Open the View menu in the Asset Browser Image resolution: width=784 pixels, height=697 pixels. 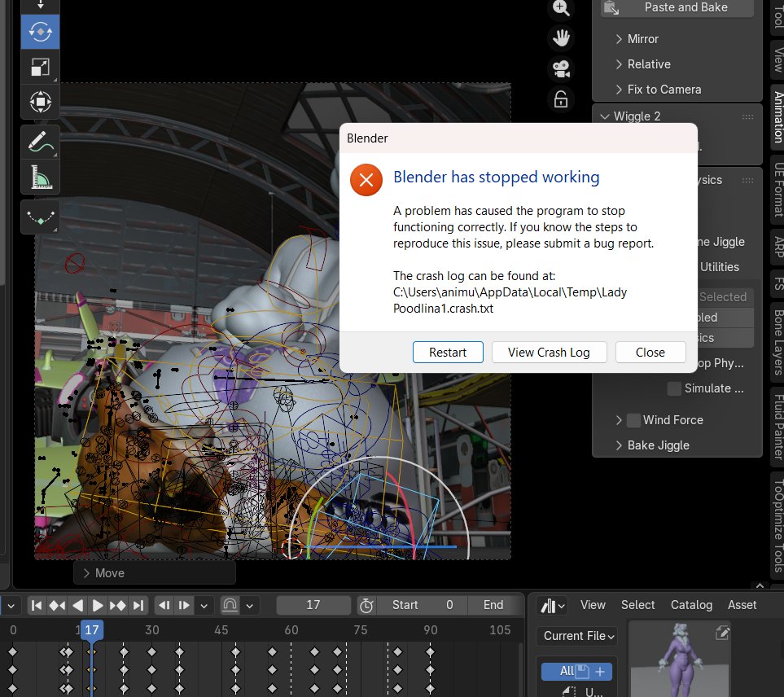point(593,605)
